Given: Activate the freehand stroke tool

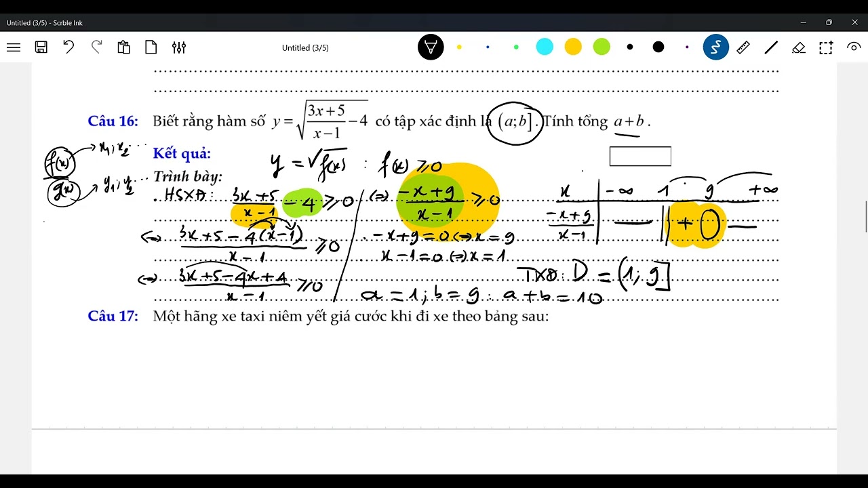Looking at the screenshot, I should click(x=715, y=47).
